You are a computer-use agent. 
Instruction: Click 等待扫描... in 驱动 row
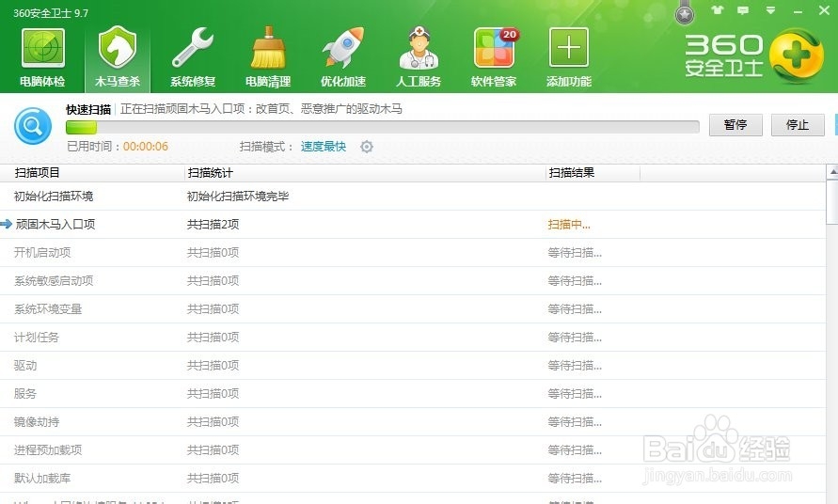tap(575, 366)
